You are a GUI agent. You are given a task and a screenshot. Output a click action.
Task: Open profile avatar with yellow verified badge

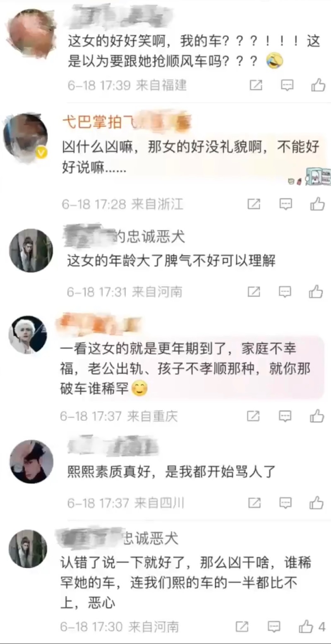[x=26, y=138]
